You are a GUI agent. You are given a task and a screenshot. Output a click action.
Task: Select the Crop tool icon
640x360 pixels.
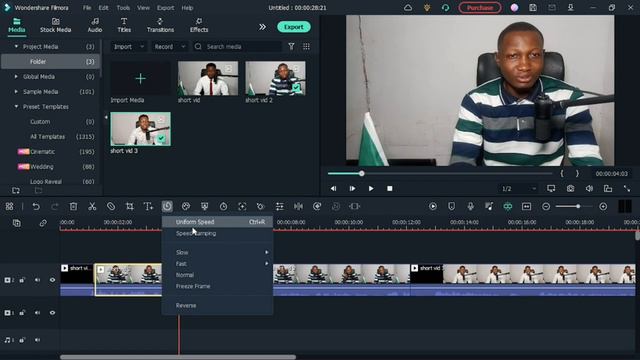(x=130, y=207)
